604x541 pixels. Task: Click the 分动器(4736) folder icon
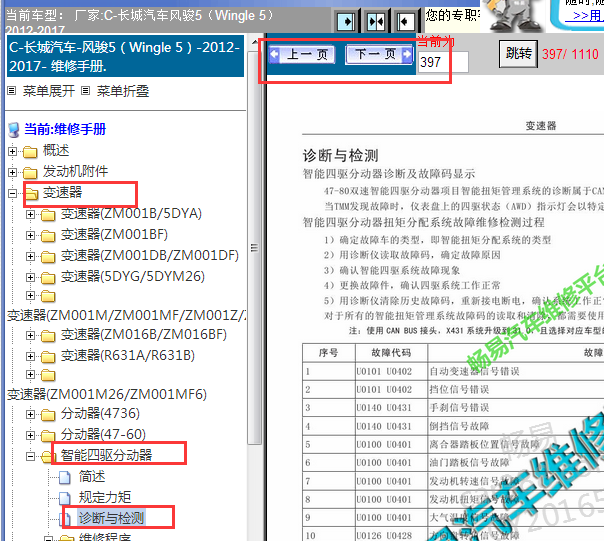point(48,415)
